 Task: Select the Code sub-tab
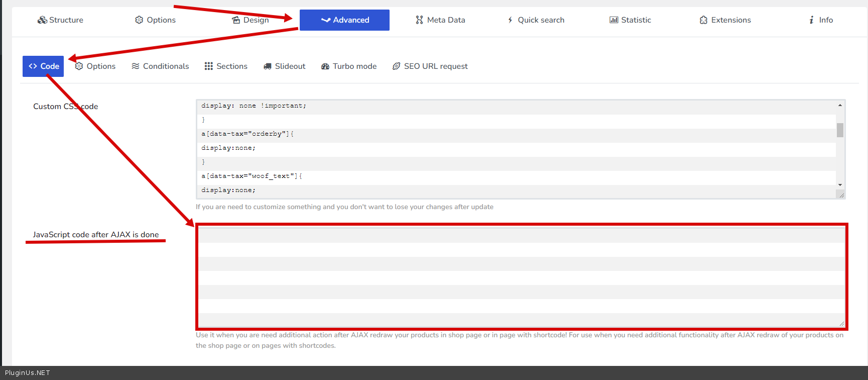tap(43, 66)
